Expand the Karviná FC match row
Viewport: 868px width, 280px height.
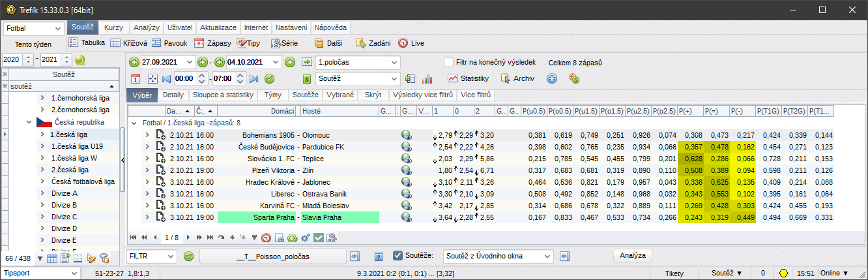(147, 206)
